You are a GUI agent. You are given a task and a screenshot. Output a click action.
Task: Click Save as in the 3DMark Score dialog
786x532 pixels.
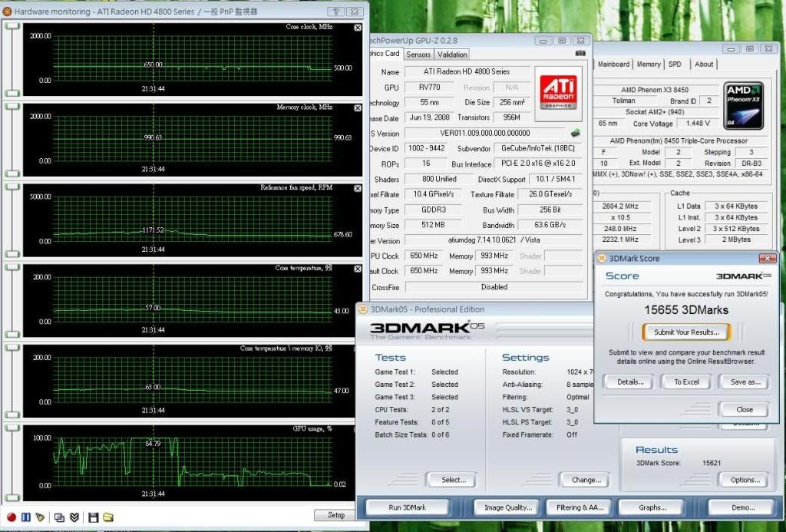point(745,382)
